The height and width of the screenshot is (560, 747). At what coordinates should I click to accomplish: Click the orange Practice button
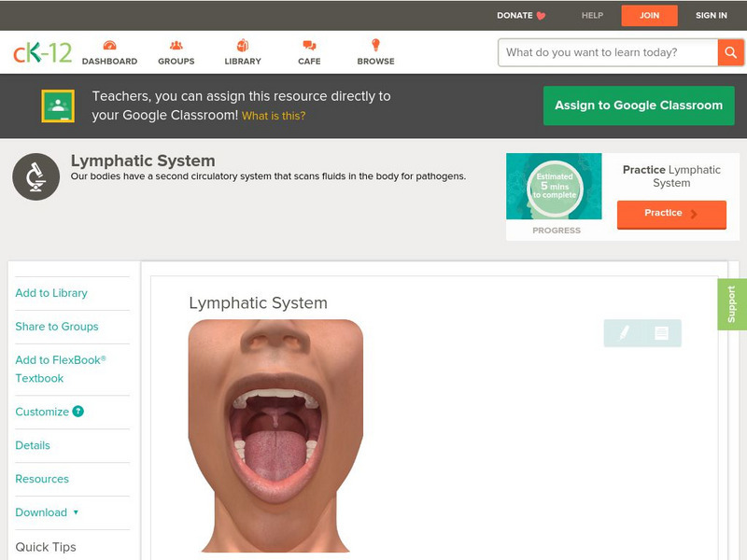tap(671, 215)
